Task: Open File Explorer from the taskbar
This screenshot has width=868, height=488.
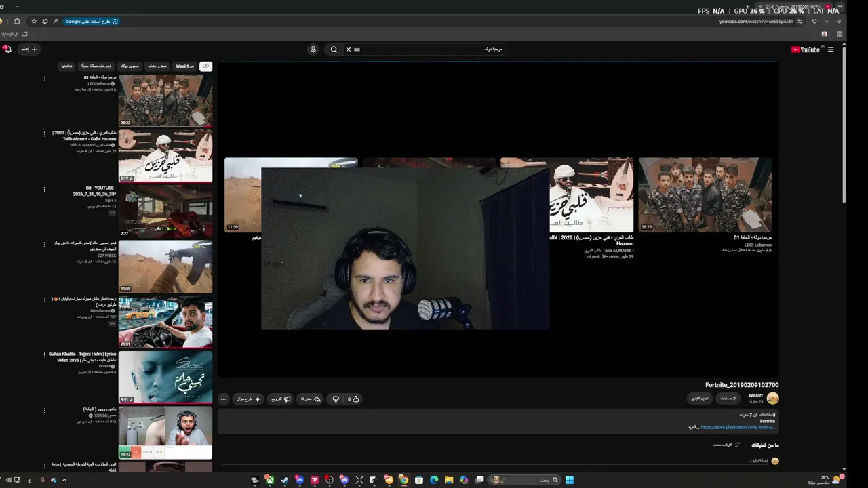Action: pos(448,480)
